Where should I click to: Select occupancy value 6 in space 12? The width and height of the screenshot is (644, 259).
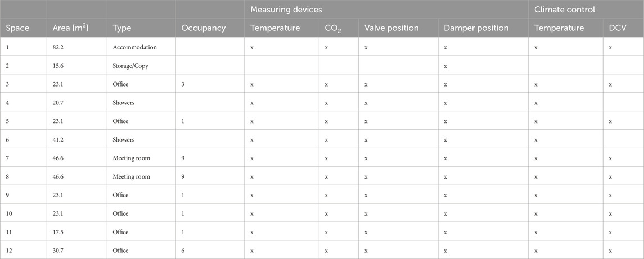pyautogui.click(x=183, y=251)
